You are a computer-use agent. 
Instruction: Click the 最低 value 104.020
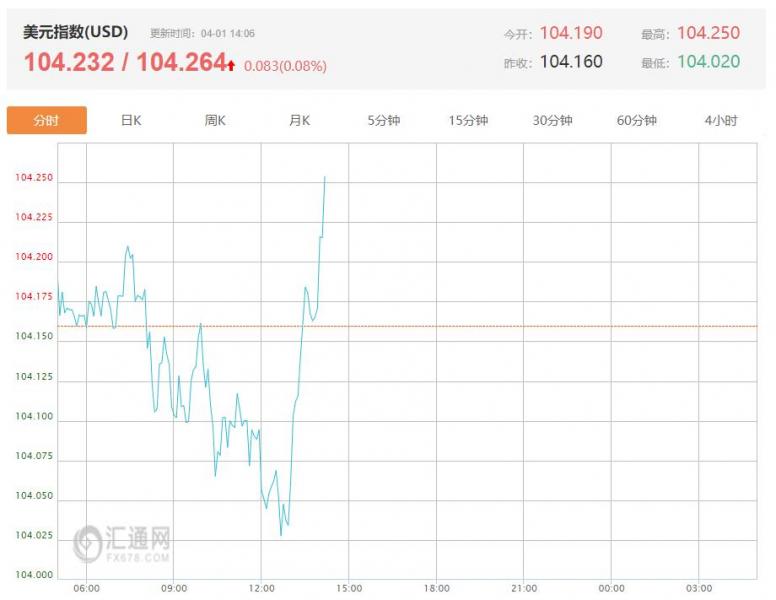pos(708,62)
